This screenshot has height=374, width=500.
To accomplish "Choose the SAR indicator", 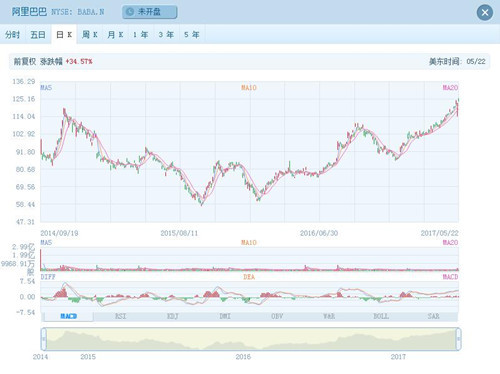I will point(433,316).
